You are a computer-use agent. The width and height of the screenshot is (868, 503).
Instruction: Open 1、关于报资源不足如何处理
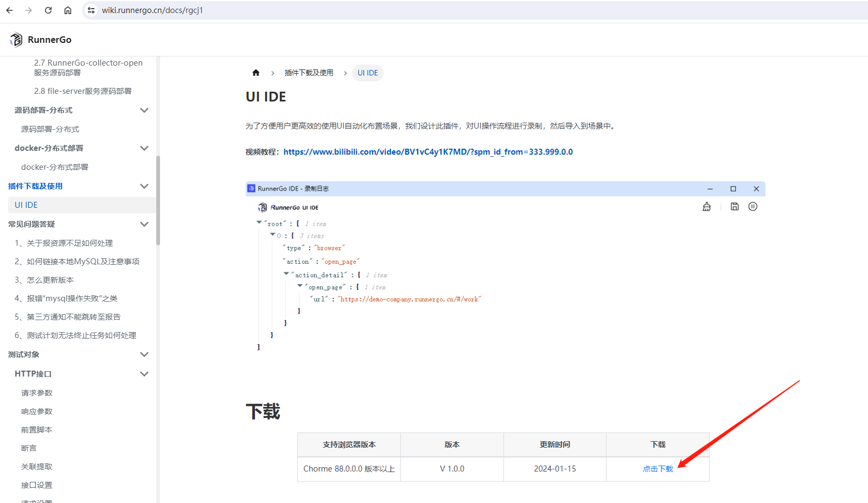click(x=63, y=243)
